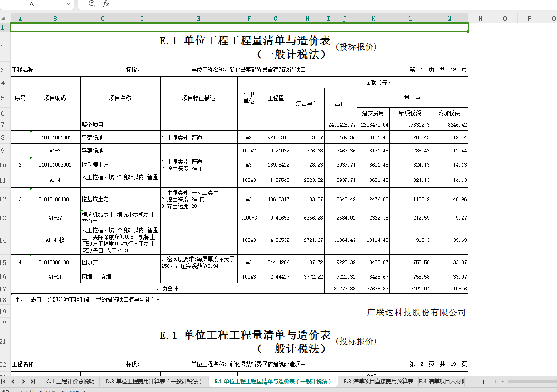Select the page total value 30277.88
This screenshot has width=557, height=392.
[x=340, y=289]
